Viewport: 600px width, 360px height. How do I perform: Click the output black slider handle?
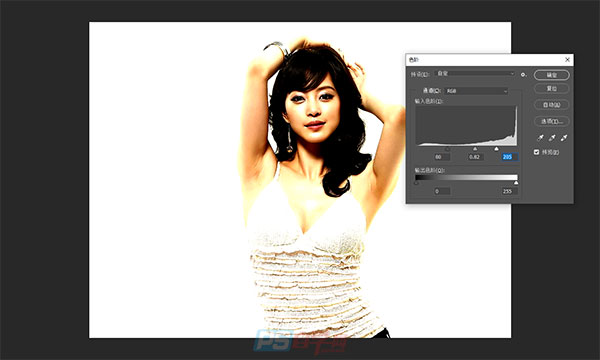[x=416, y=183]
